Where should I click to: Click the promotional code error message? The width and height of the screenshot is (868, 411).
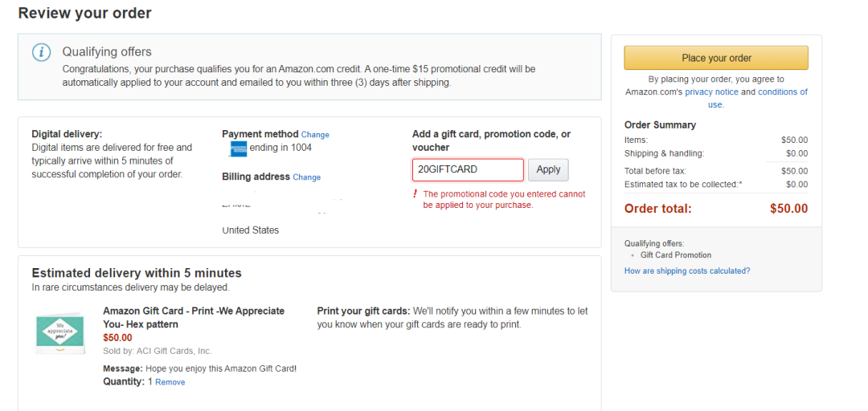pyautogui.click(x=504, y=200)
